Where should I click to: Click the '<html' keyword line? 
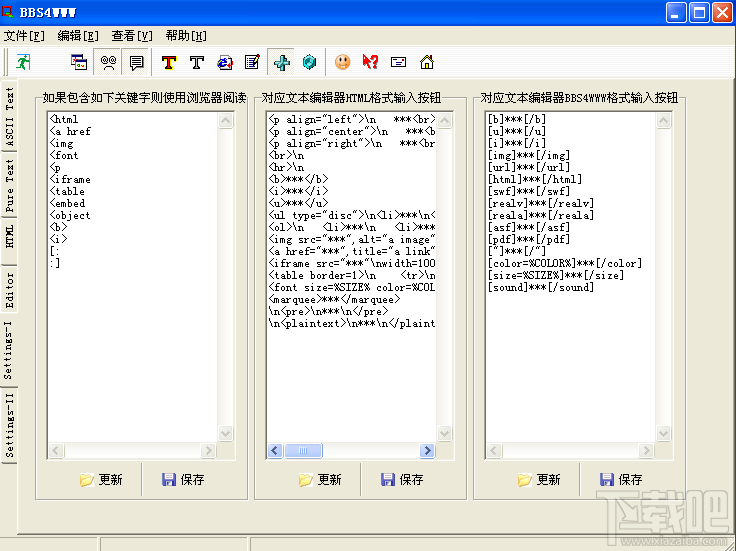click(x=64, y=119)
